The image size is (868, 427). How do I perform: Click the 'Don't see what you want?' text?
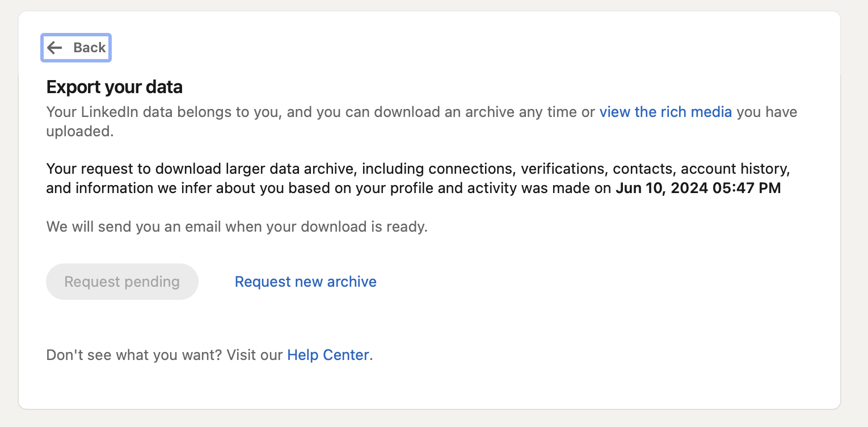coord(134,355)
